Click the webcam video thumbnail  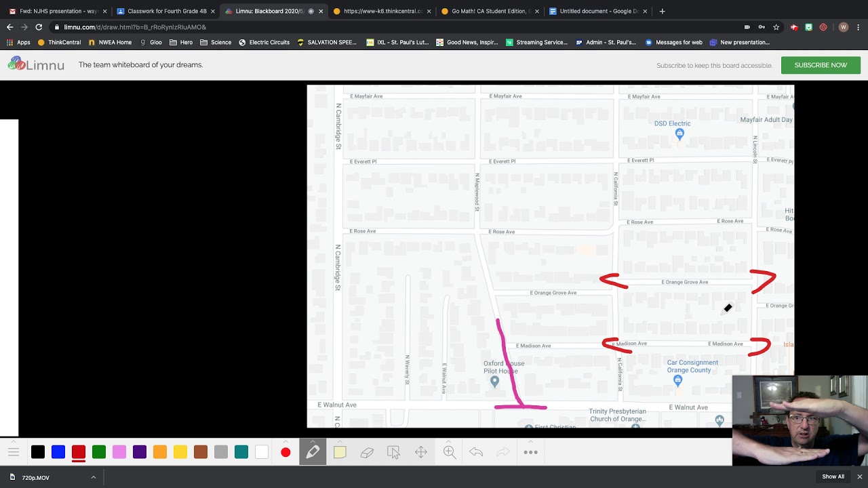800,421
